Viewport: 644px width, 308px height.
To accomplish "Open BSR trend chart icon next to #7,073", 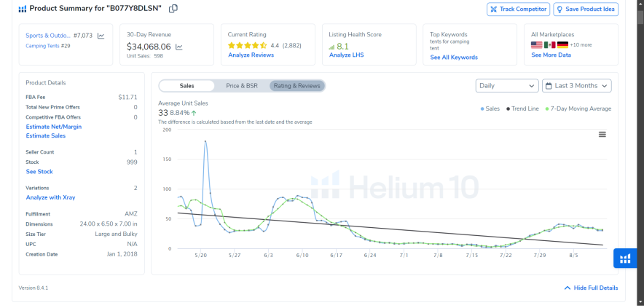I will (101, 36).
